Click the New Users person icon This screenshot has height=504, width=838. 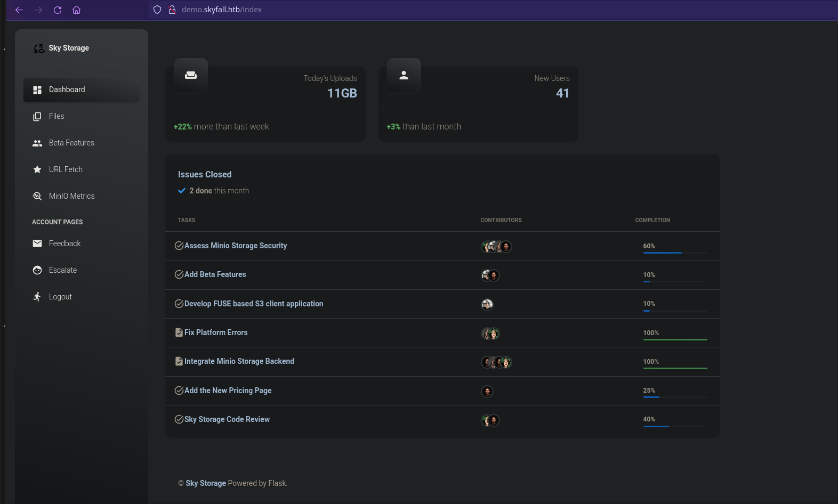pos(404,75)
